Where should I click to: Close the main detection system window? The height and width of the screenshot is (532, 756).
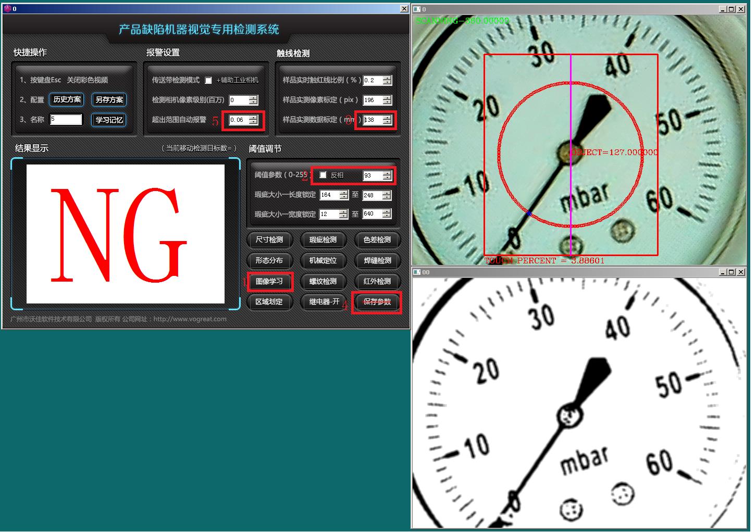point(404,9)
